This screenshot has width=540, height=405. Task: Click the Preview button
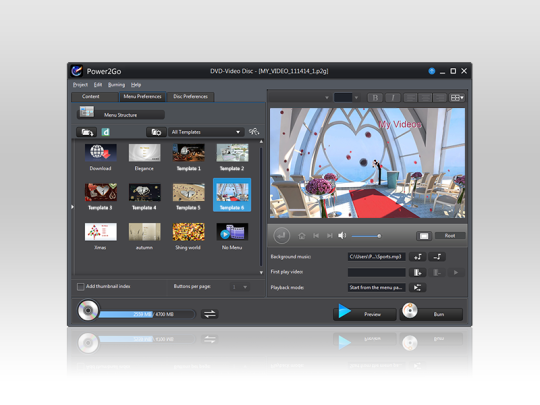coord(364,313)
